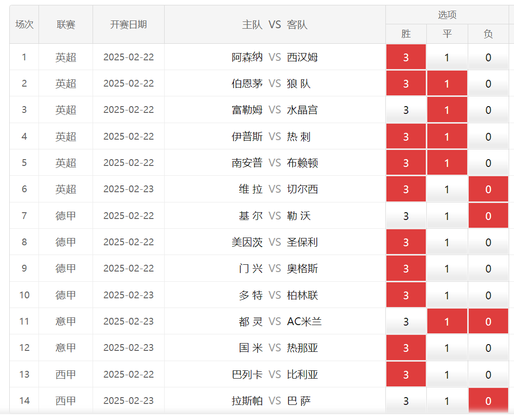This screenshot has height=420, width=514.
Task: Toggle win (3) for 国米 VS 热那亚
Action: 406,347
